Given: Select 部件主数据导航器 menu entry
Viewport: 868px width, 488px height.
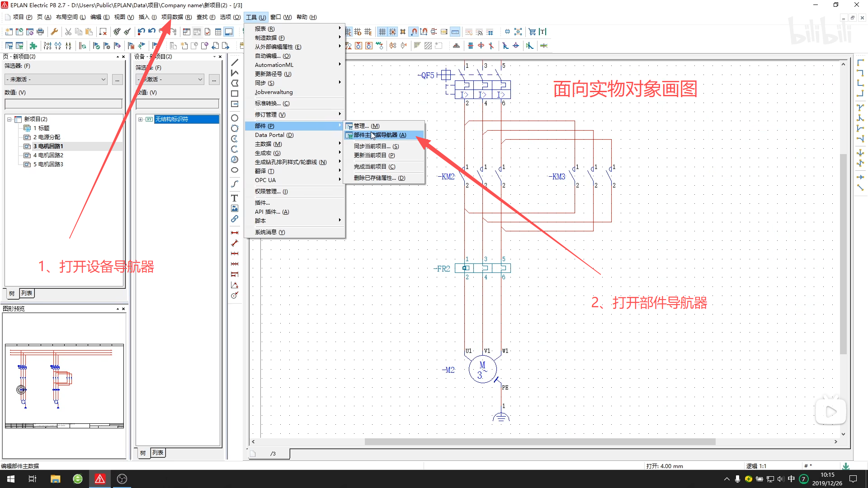Looking at the screenshot, I should click(x=380, y=135).
